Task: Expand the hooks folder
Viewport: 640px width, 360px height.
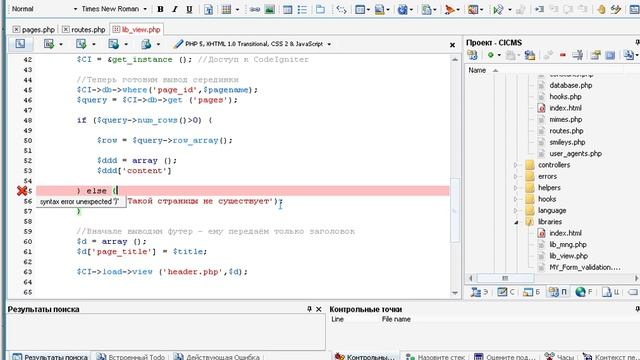Action: (x=515, y=199)
